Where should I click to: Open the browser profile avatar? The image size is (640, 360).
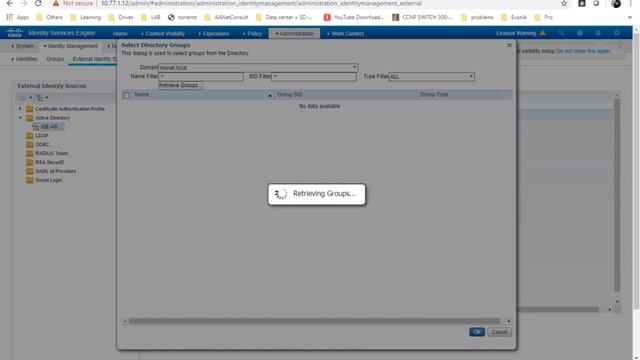click(616, 3)
